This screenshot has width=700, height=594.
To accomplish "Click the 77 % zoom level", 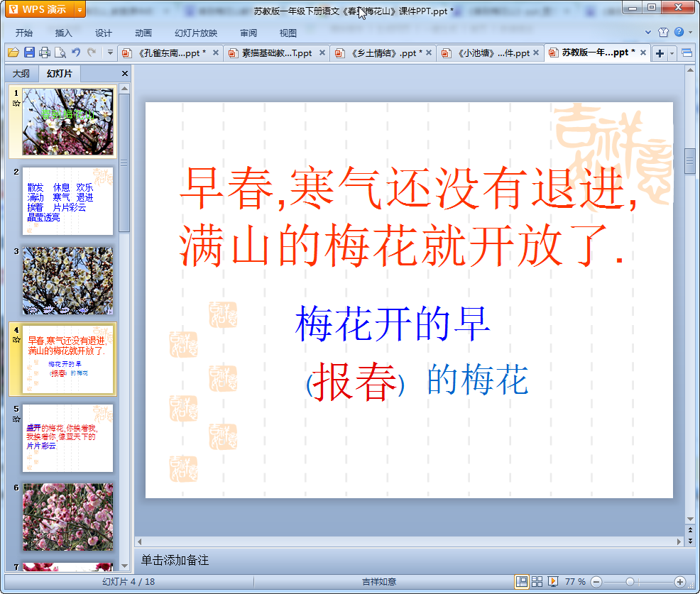I will point(575,581).
